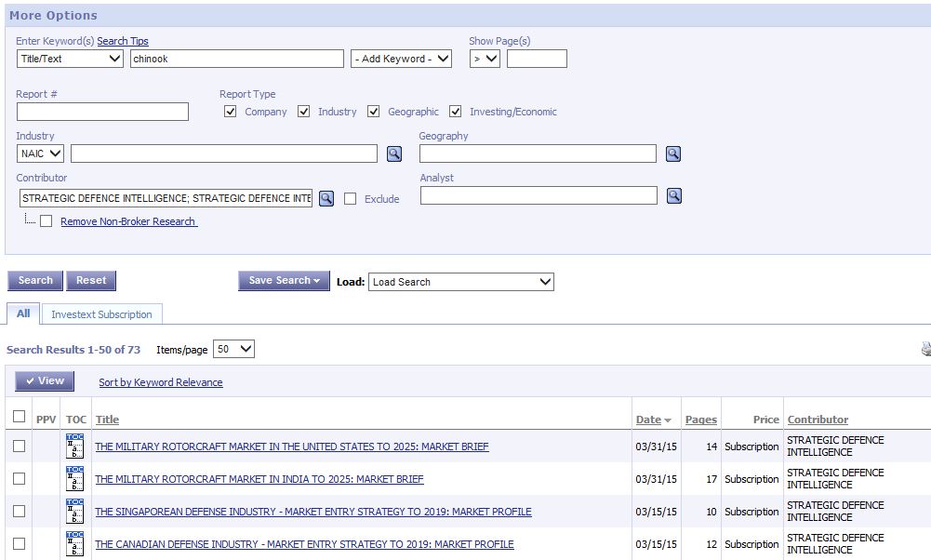Viewport: 931px width, 560px height.
Task: Click the Sort by Keyword Relevance link
Action: (x=161, y=382)
